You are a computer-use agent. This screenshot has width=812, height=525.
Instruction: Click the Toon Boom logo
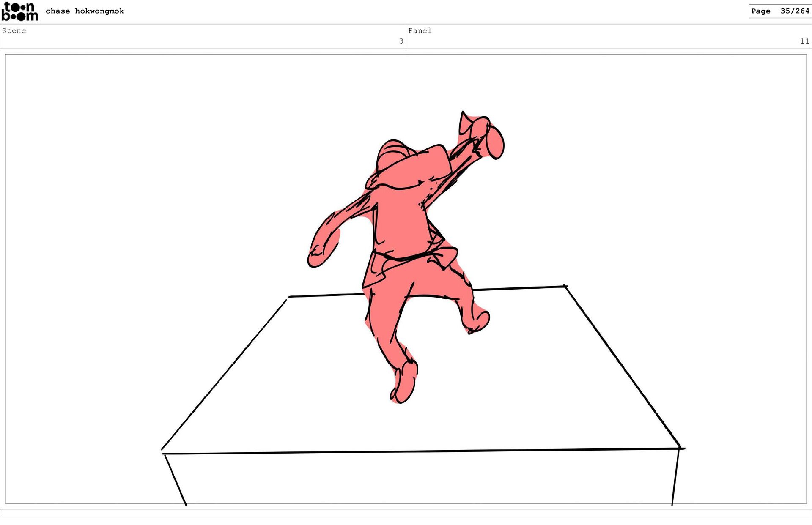click(x=19, y=11)
